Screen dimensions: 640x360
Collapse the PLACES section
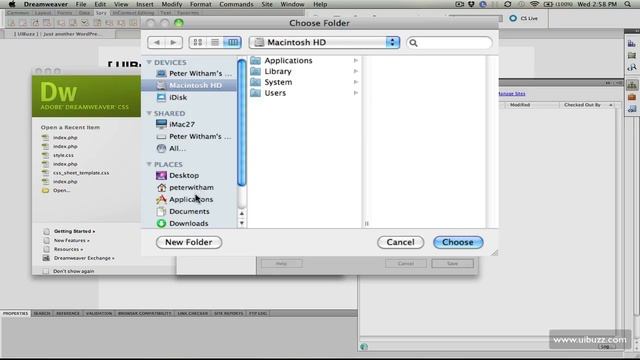coord(149,164)
